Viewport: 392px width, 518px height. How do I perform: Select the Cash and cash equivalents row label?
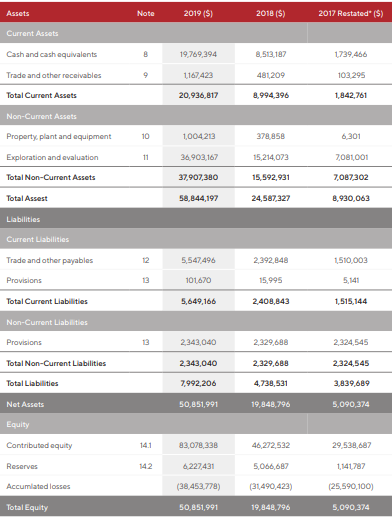coord(52,54)
